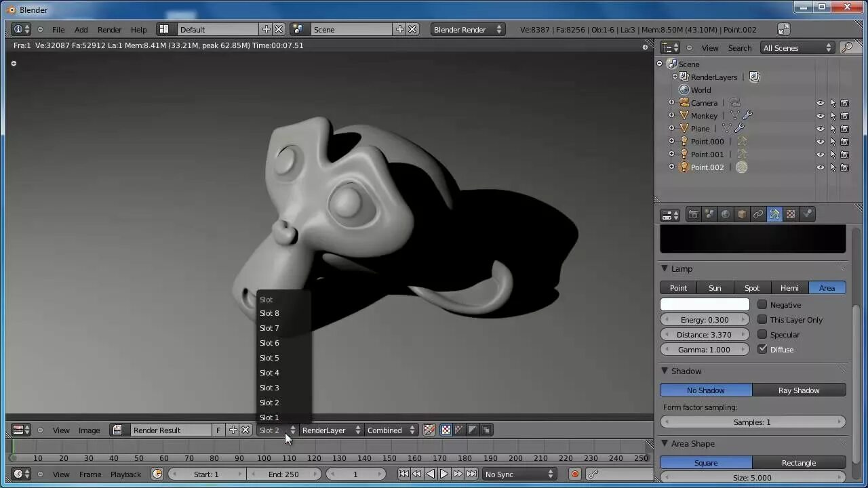Open the Render menu
Image resolution: width=868 pixels, height=488 pixels.
tap(109, 29)
